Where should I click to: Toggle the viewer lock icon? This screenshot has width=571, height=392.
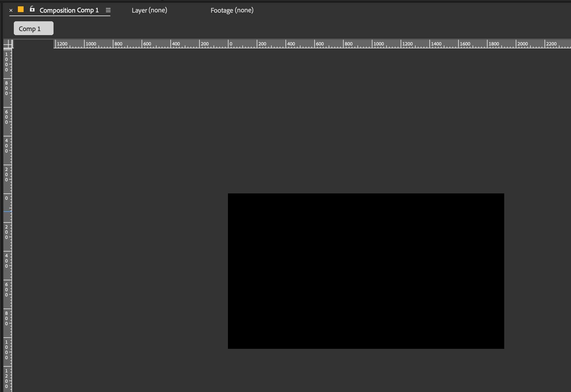click(x=32, y=9)
